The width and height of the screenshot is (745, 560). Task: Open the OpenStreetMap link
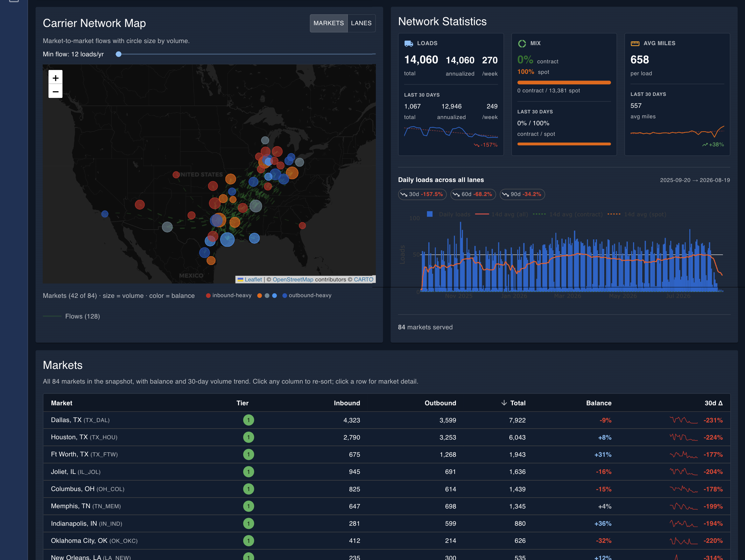pos(293,279)
